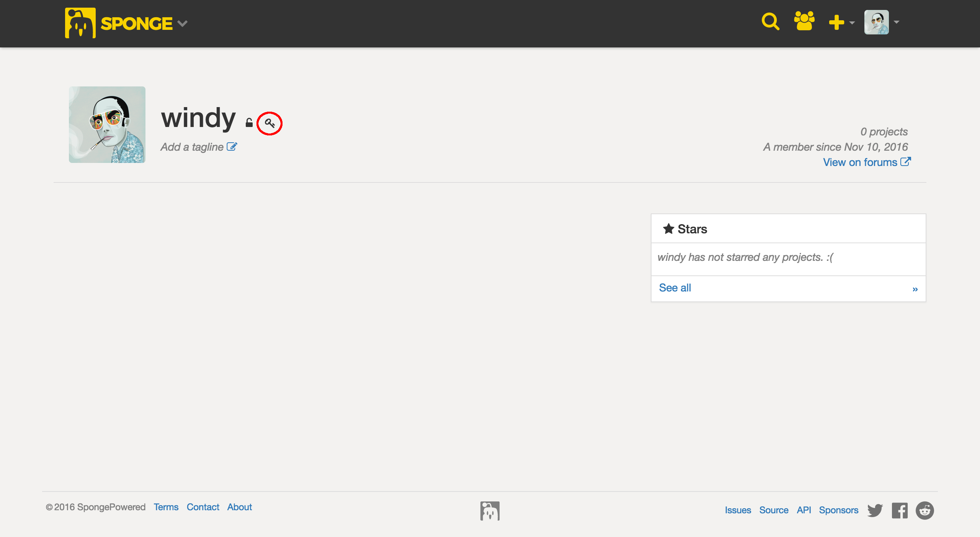Select the Terms menu item in footer
980x537 pixels.
(x=166, y=506)
